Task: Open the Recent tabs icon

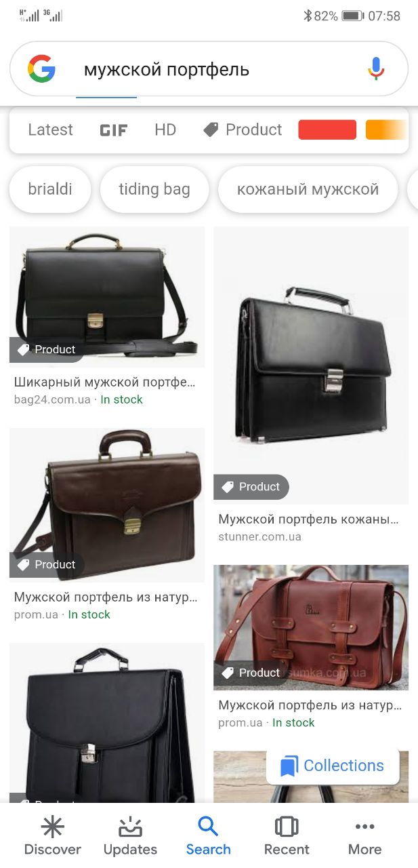Action: point(287,827)
